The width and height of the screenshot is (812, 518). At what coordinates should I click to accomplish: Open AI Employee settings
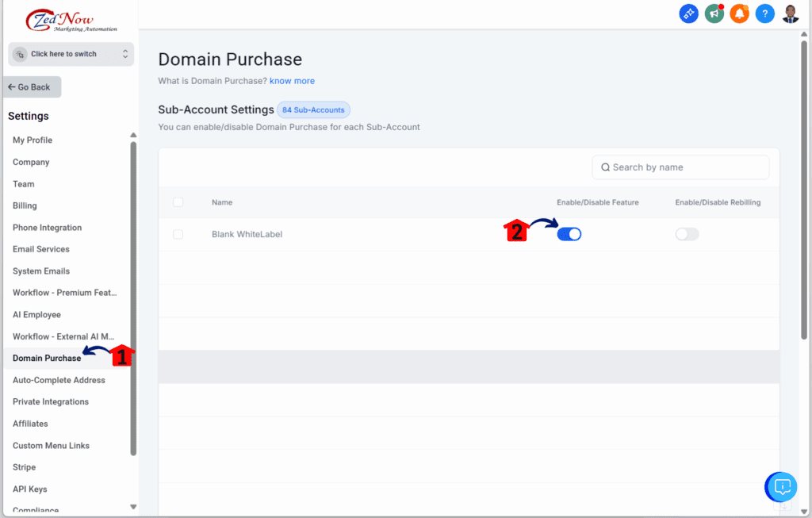click(x=36, y=314)
